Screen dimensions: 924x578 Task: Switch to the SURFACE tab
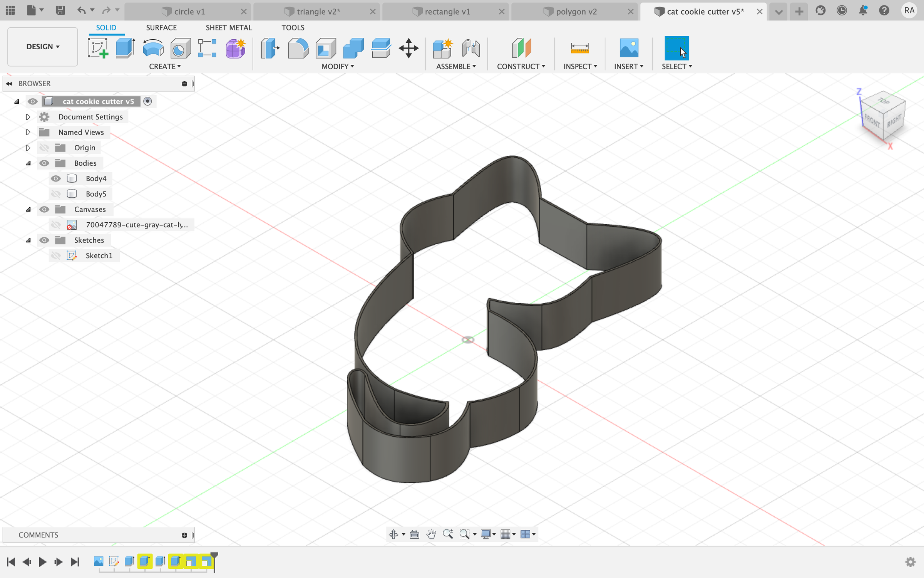161,28
